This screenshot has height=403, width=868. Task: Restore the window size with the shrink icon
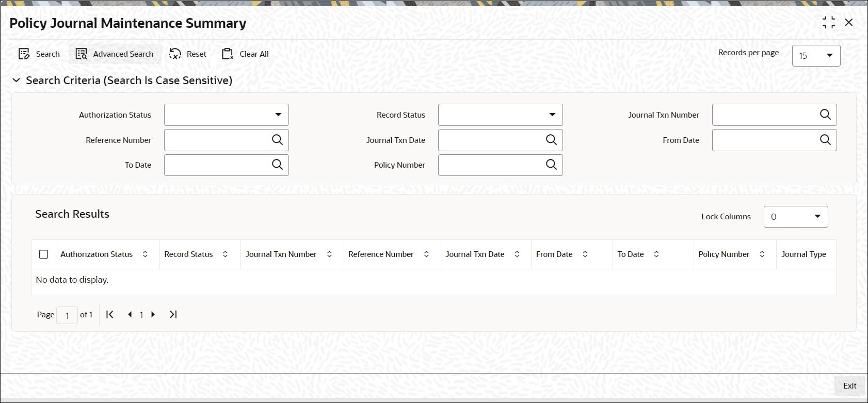[829, 23]
